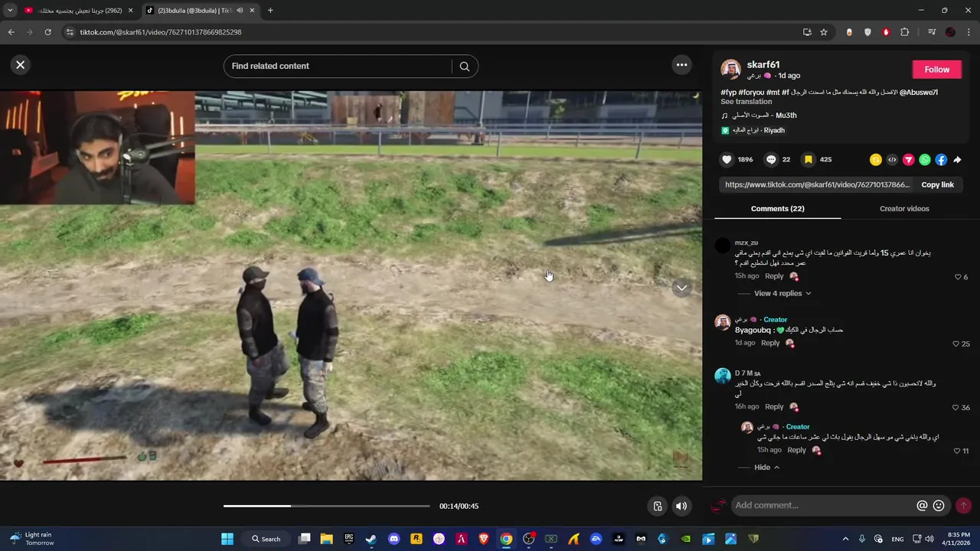980x551 pixels.
Task: Open Brave browser from the taskbar
Action: (x=484, y=539)
